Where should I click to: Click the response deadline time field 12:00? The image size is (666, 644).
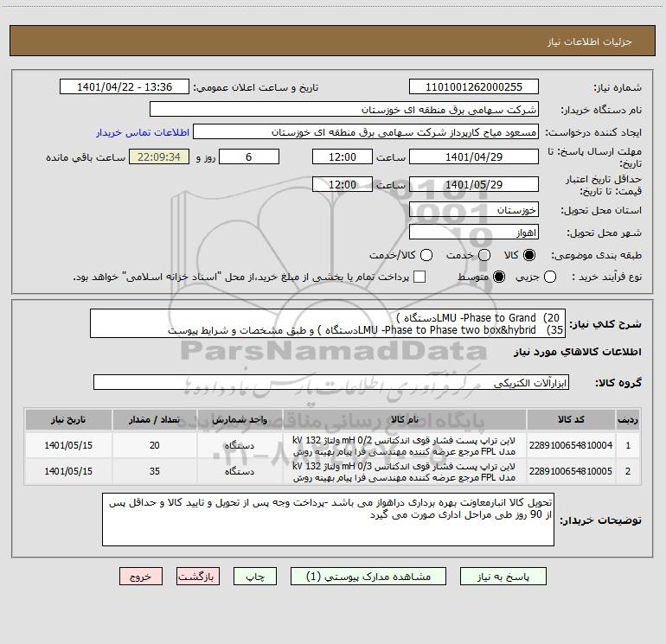pos(343,156)
